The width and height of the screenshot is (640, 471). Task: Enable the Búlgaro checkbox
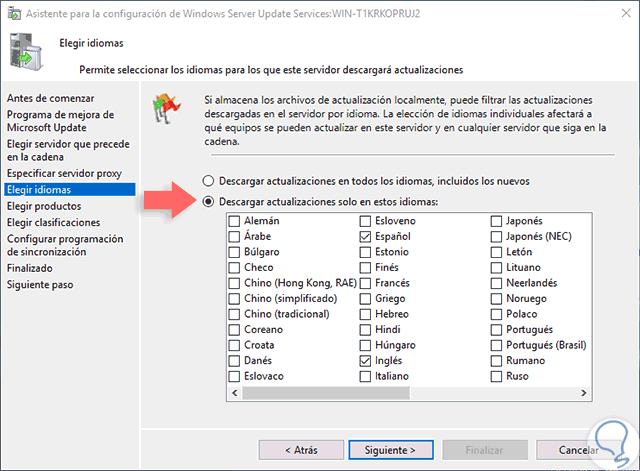point(234,252)
